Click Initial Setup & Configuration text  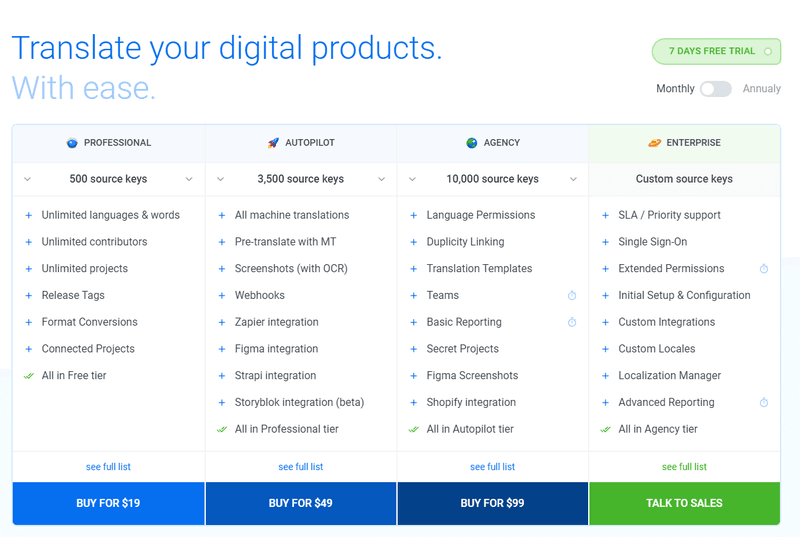coord(684,295)
